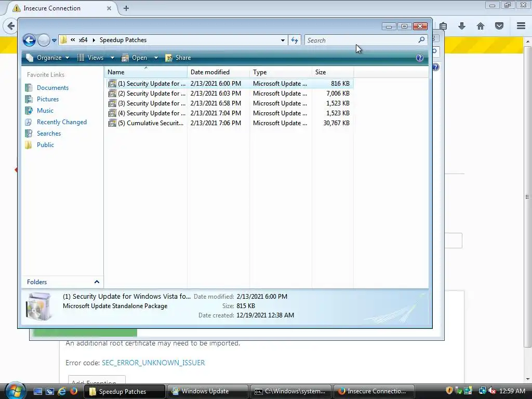Click the Explorer Back arrow button
This screenshot has width=532, height=399.
point(29,41)
